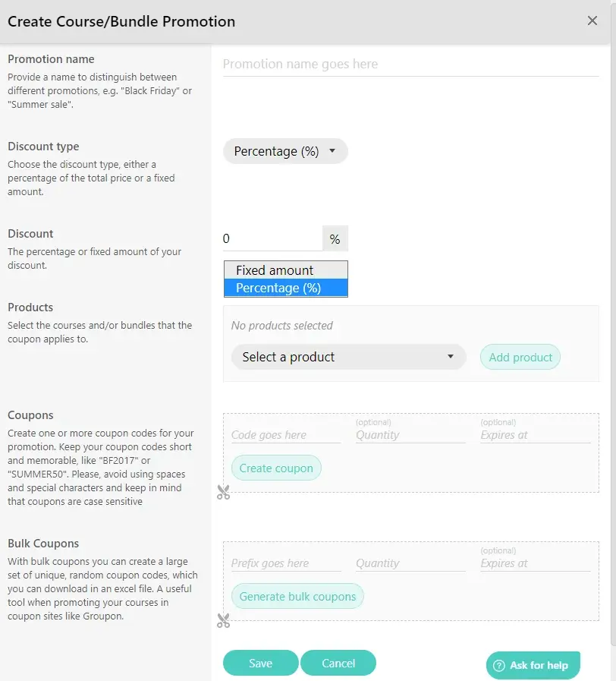Click the scissors icon below Coupons box

coord(223,492)
